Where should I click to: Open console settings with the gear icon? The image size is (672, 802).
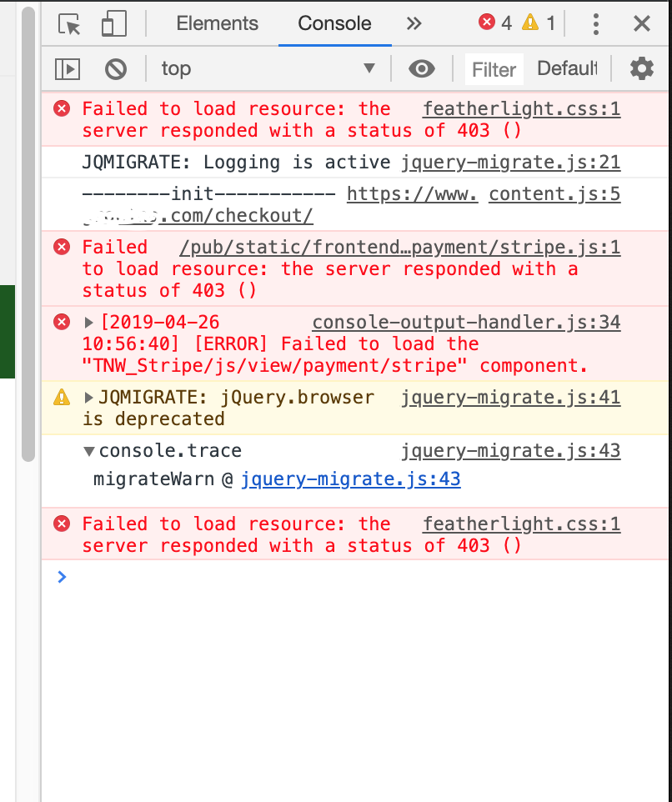pos(641,68)
